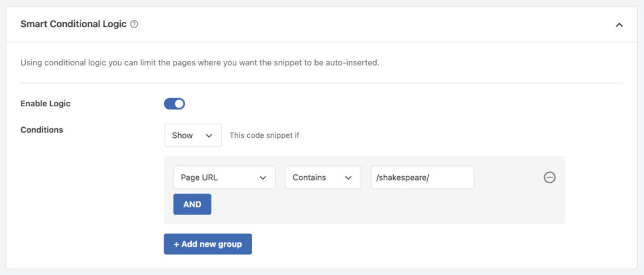The width and height of the screenshot is (644, 275).
Task: Click the Smart Conditional Logic heading
Action: pos(73,25)
